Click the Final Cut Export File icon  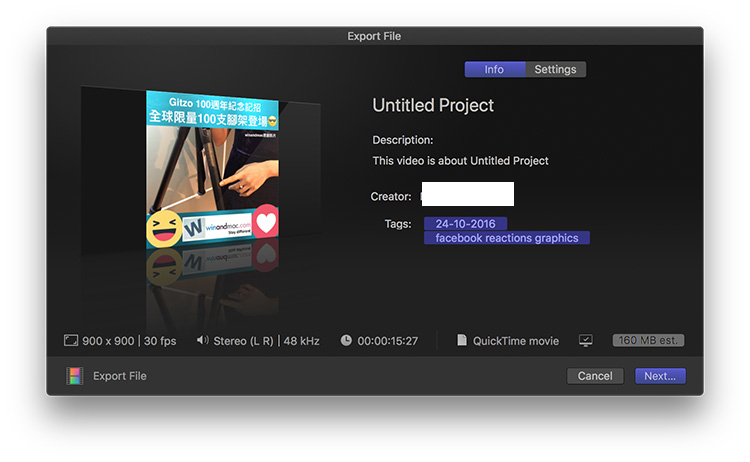tap(74, 376)
